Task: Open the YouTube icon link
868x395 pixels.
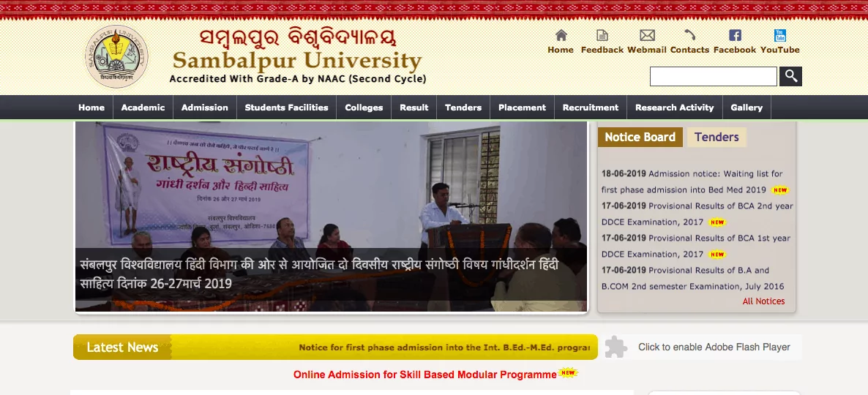Action: pyautogui.click(x=779, y=35)
